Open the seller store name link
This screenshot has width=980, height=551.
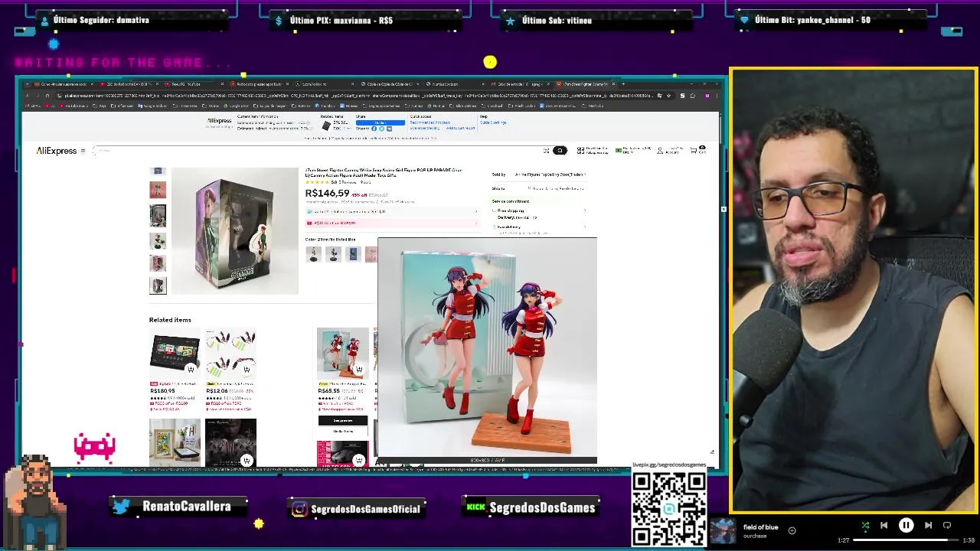[550, 174]
